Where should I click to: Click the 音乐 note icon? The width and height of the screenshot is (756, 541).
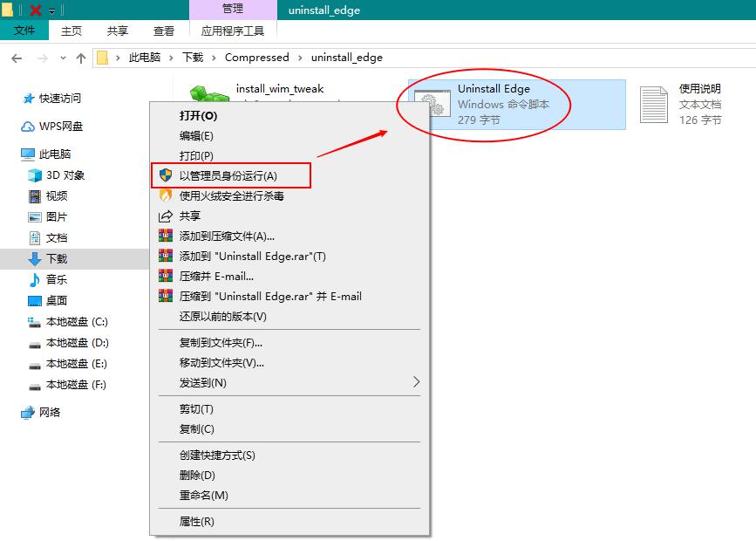[35, 279]
